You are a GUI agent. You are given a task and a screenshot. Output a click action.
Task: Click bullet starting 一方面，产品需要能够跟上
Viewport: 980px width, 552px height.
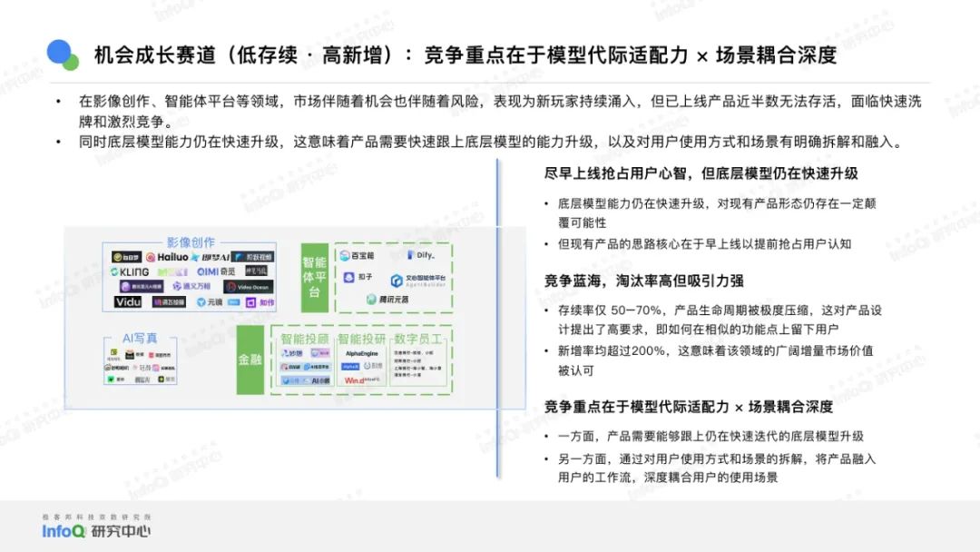click(710, 437)
